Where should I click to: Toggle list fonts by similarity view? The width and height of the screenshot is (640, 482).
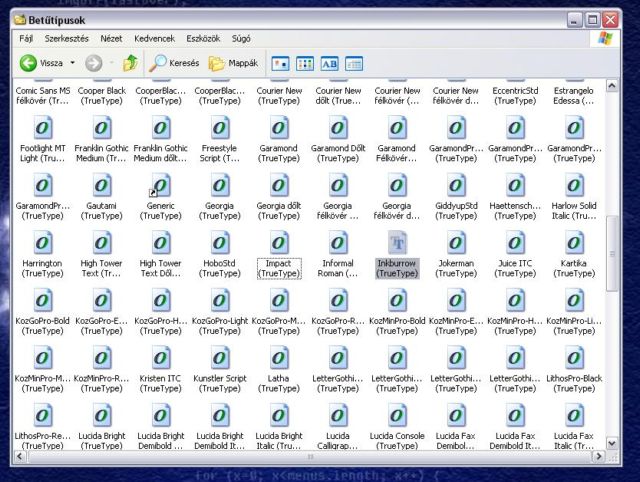(x=329, y=63)
